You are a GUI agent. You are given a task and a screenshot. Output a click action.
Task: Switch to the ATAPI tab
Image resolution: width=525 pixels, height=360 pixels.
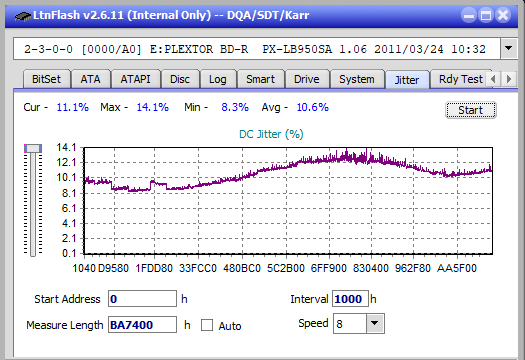[x=136, y=79]
